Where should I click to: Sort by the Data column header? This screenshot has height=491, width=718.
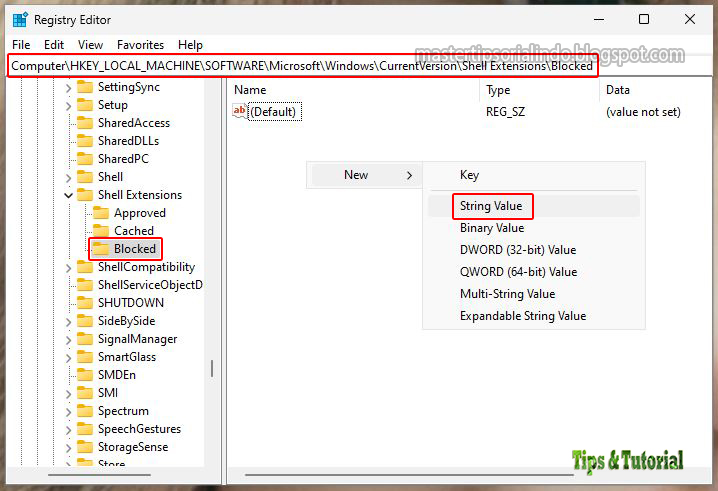click(655, 90)
